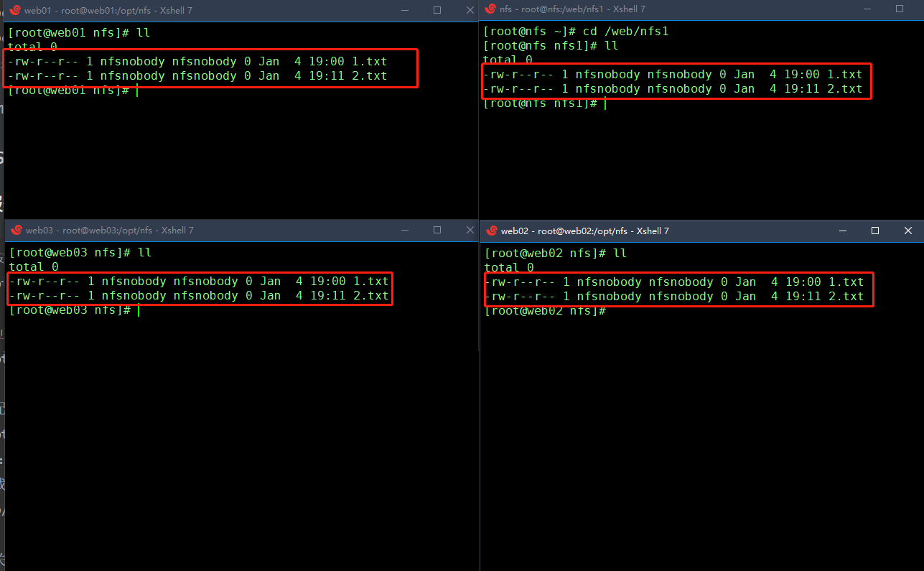Maximize the web02 Xshell window
This screenshot has width=924, height=571.
click(x=875, y=231)
